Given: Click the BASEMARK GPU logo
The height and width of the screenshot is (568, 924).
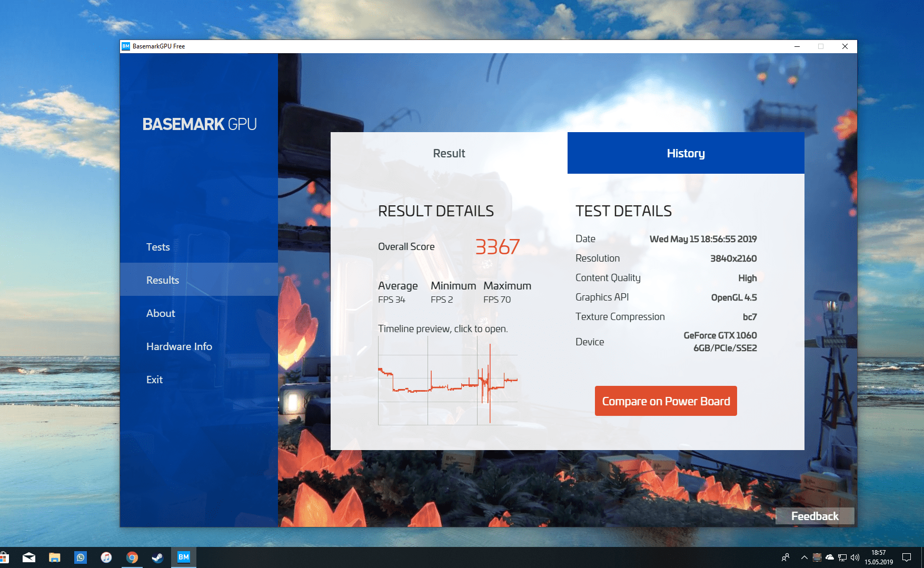Looking at the screenshot, I should click(x=200, y=124).
